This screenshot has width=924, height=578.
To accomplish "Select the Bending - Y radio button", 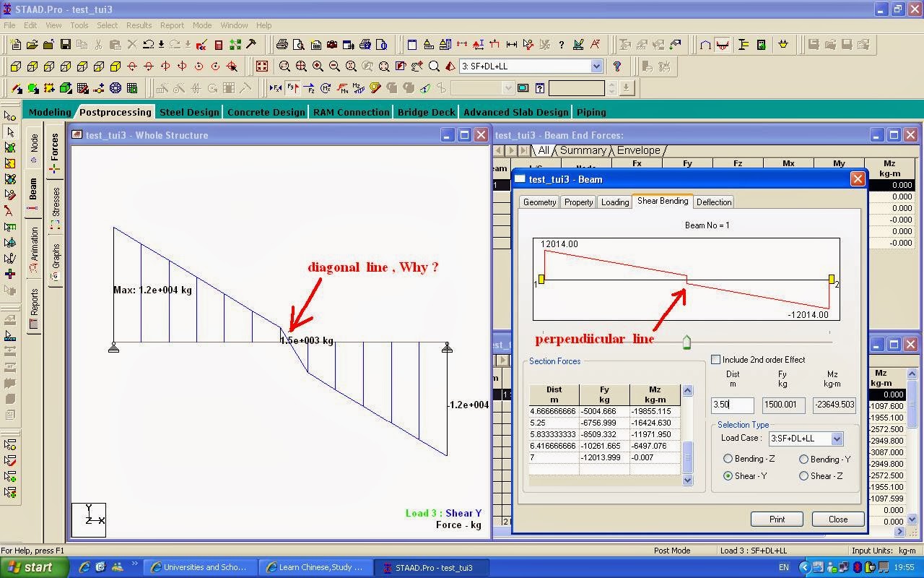I will [x=803, y=459].
